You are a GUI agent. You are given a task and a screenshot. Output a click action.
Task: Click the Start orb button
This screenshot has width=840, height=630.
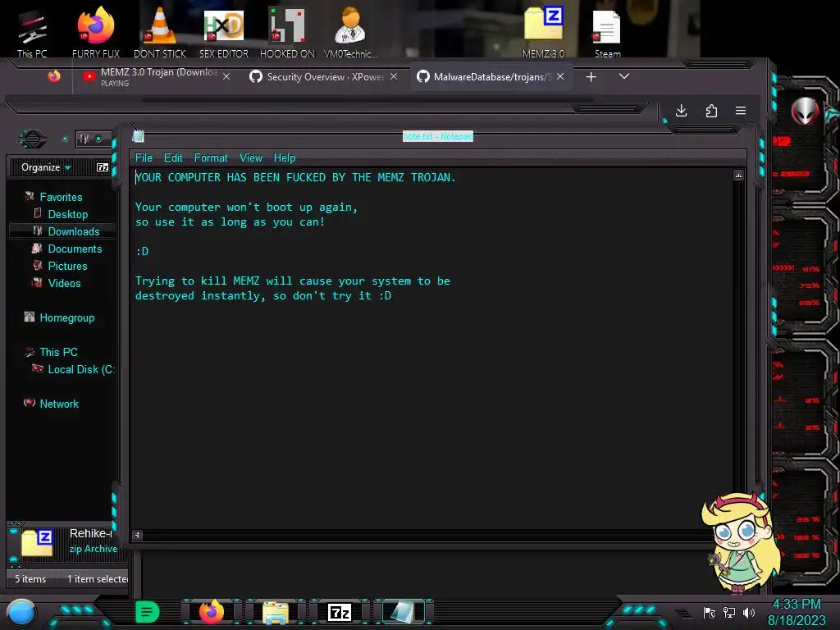(21, 612)
